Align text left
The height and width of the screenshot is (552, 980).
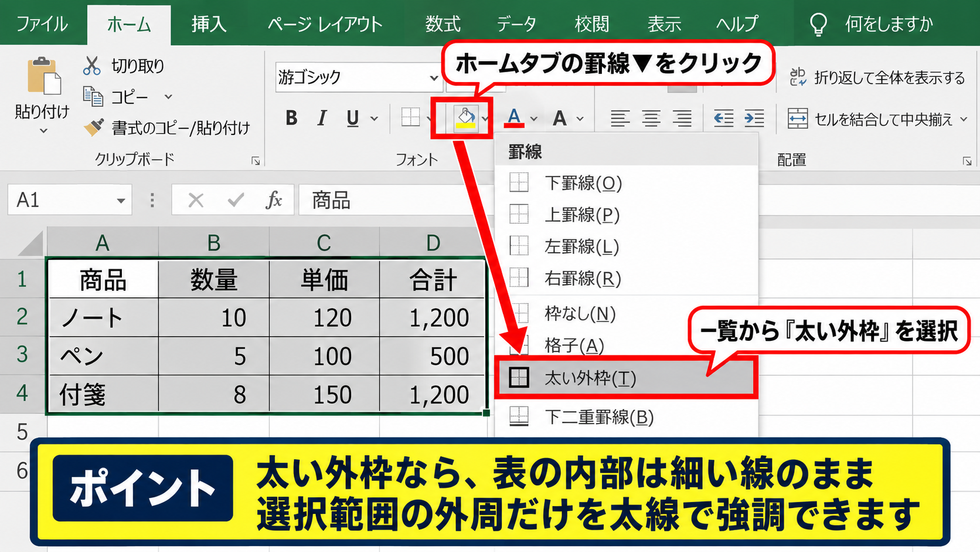click(x=620, y=118)
